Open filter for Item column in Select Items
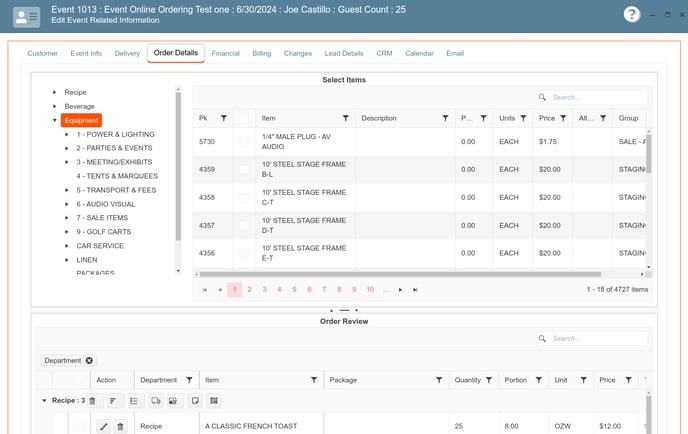 click(x=346, y=118)
